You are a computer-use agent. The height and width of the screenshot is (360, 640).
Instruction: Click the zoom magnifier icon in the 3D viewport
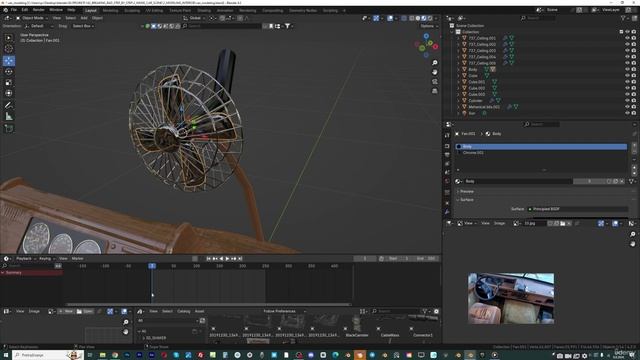click(x=435, y=63)
